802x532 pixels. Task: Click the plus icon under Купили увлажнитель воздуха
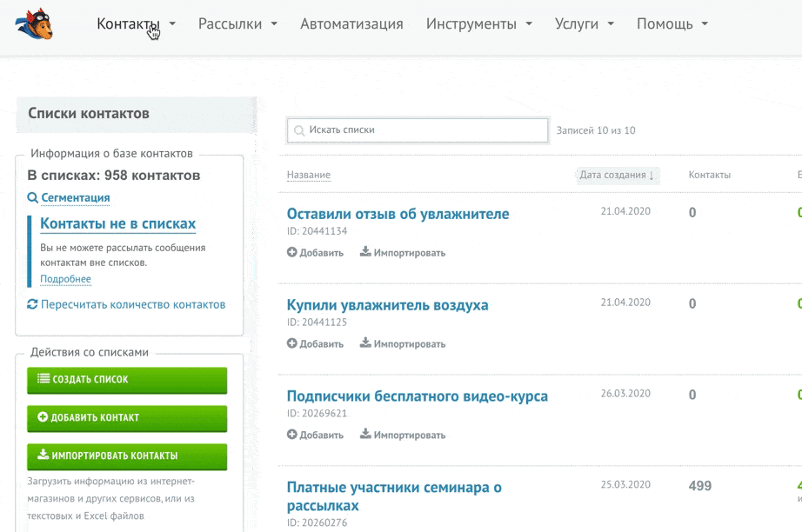click(292, 342)
